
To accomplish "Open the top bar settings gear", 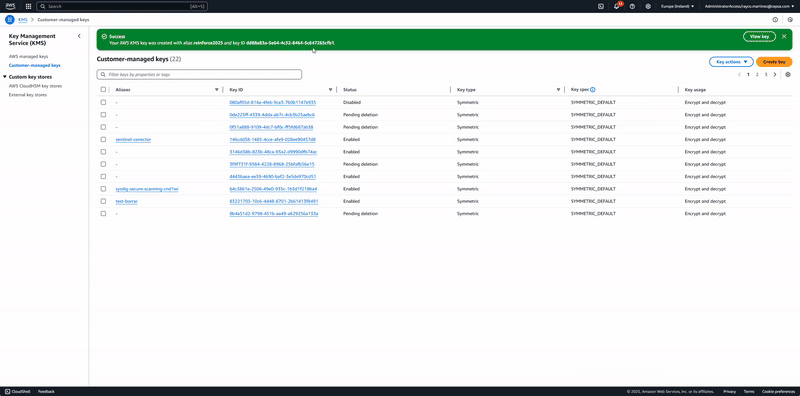I will [648, 7].
